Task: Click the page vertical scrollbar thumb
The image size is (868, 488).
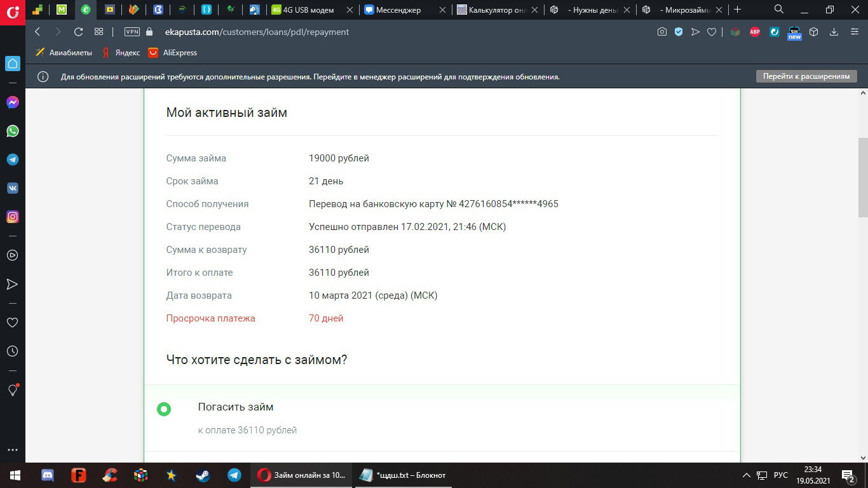Action: click(x=863, y=177)
